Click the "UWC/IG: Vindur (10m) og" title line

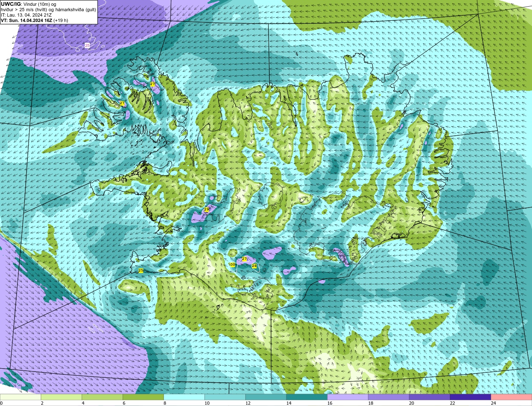[x=29, y=4]
